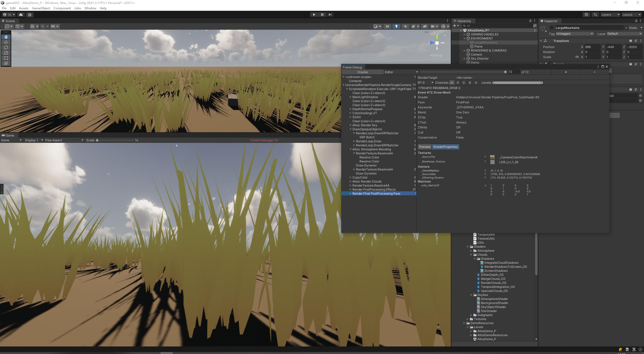Expand the Altos: Render Clouds event group
644x354 pixels.
click(x=350, y=182)
